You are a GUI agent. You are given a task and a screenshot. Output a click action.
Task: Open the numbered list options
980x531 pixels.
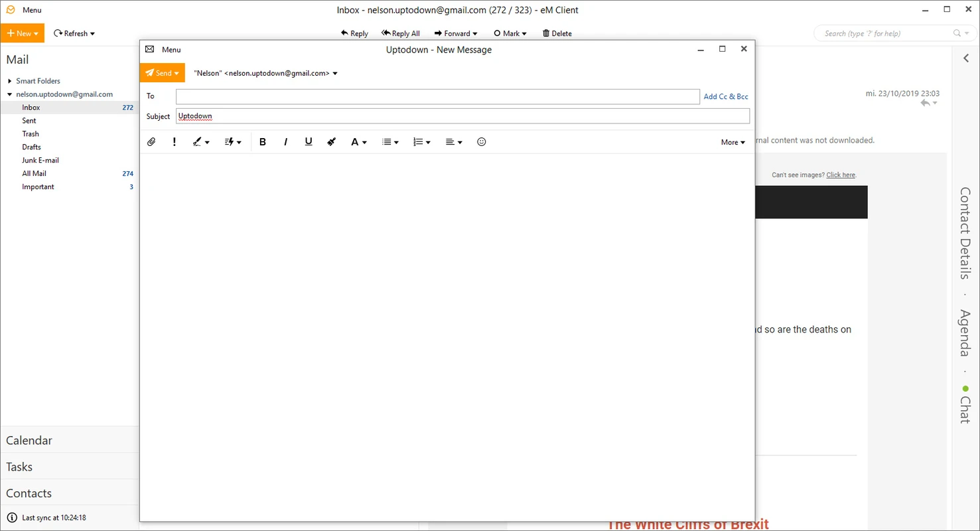421,142
